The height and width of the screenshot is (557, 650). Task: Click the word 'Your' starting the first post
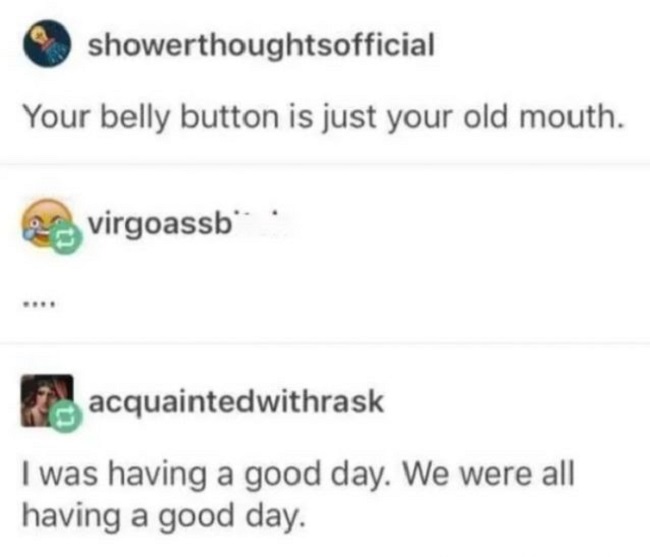[57, 116]
